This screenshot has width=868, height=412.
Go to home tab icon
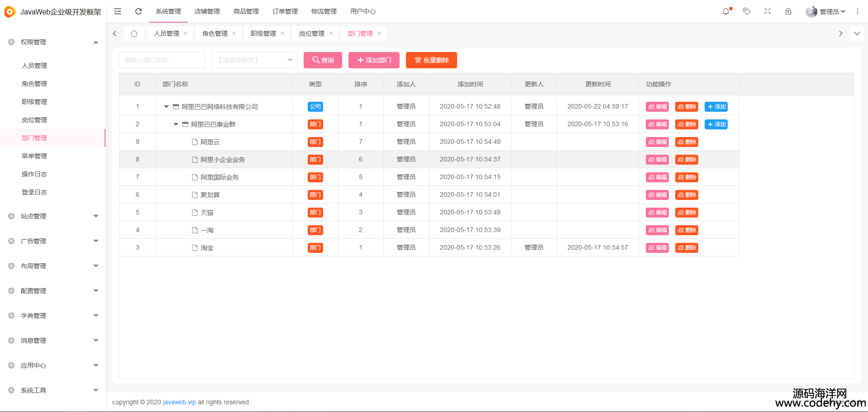(134, 33)
